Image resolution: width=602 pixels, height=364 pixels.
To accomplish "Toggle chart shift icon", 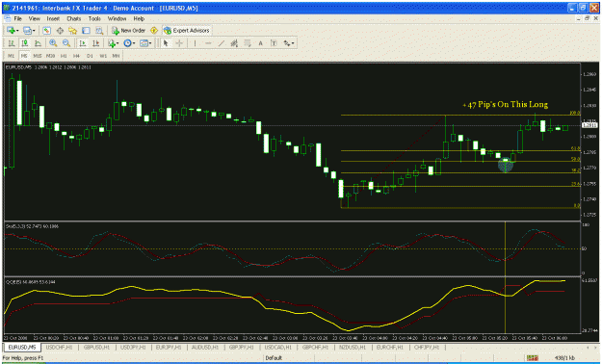I will tap(95, 43).
